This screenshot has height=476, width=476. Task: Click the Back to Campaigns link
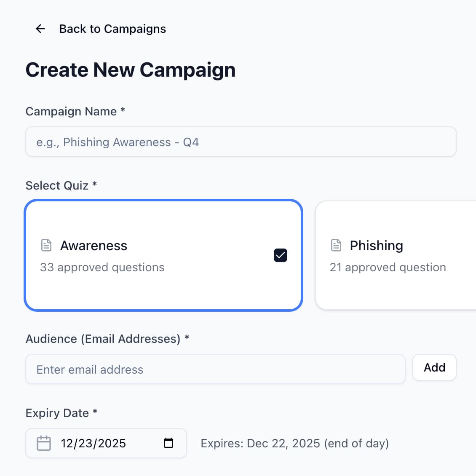coord(112,29)
